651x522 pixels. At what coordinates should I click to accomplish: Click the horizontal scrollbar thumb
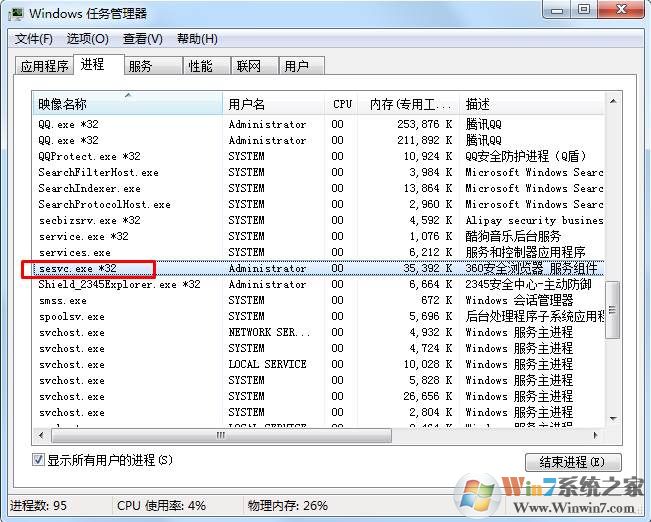[x=221, y=435]
